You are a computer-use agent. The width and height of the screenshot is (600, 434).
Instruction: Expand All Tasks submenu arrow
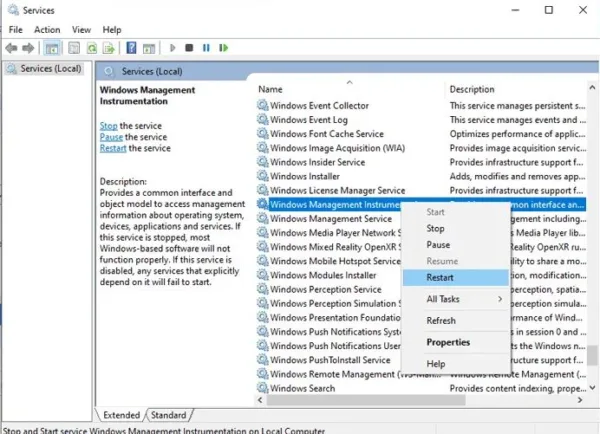pyautogui.click(x=500, y=299)
